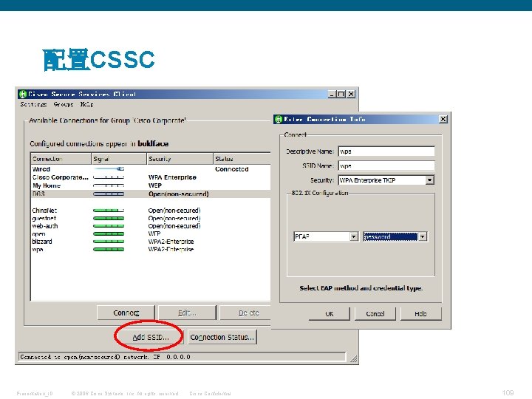Sort by the Connection column header
532x399 pixels.
(x=61, y=158)
